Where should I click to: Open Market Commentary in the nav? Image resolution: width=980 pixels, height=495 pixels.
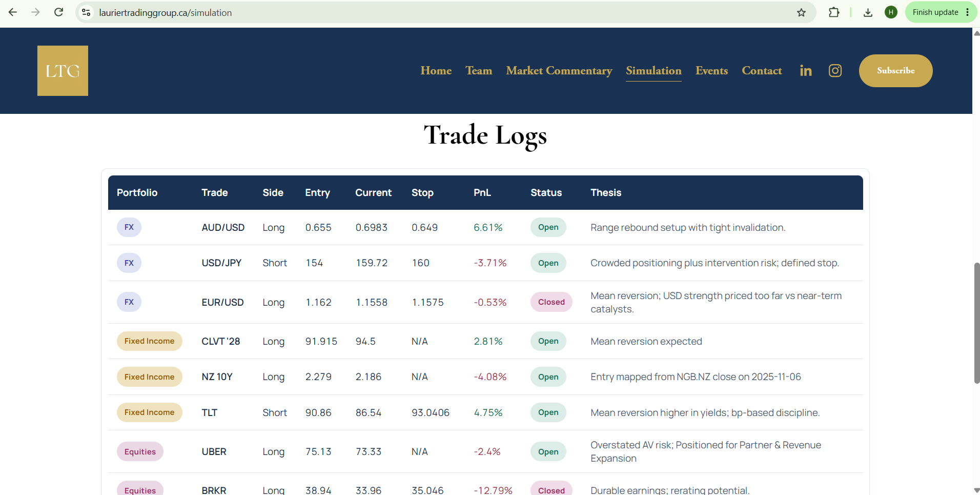pos(559,71)
